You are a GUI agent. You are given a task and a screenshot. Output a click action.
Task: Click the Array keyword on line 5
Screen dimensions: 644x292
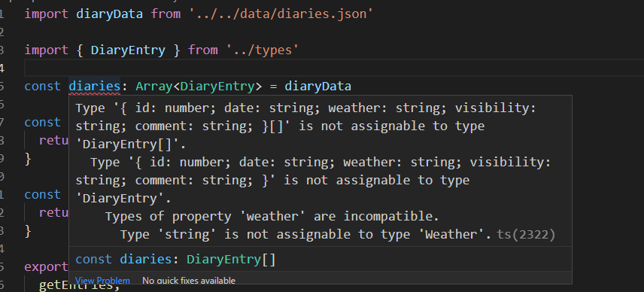click(154, 87)
